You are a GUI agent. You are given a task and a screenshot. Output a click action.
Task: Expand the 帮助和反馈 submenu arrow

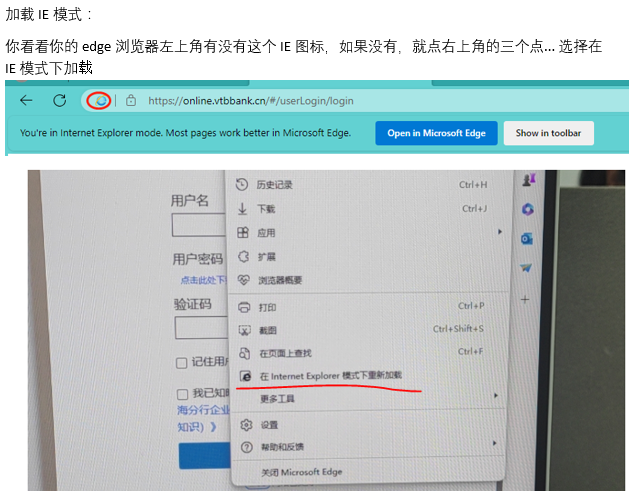[493, 444]
